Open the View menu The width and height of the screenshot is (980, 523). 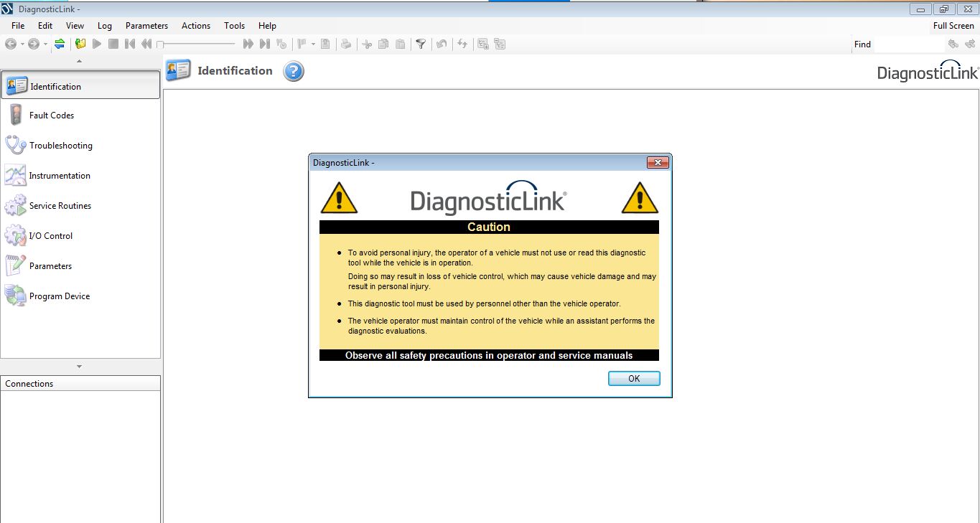click(75, 26)
